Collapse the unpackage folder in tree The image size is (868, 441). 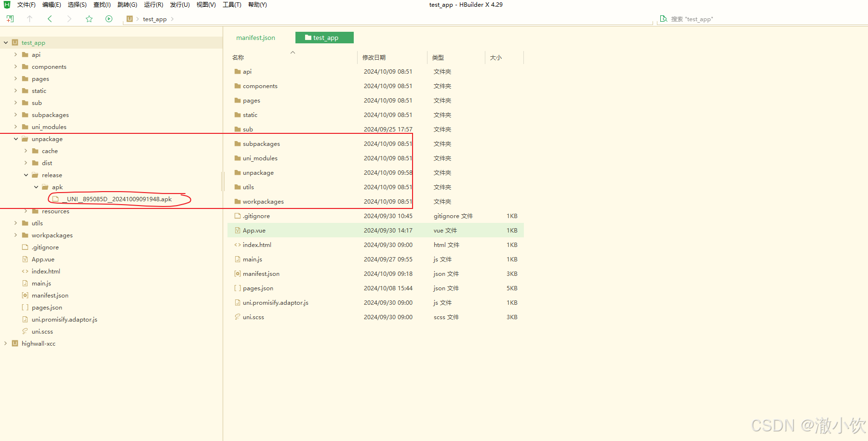[x=15, y=139]
